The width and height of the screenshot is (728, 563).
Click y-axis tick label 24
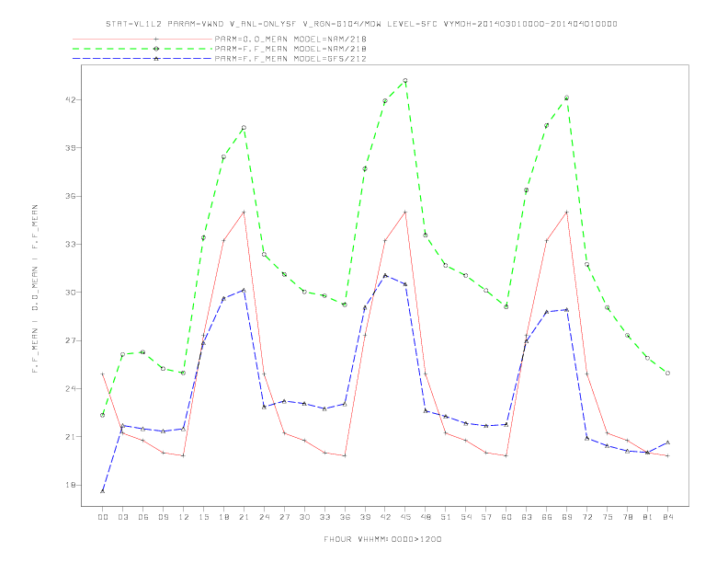(x=71, y=389)
